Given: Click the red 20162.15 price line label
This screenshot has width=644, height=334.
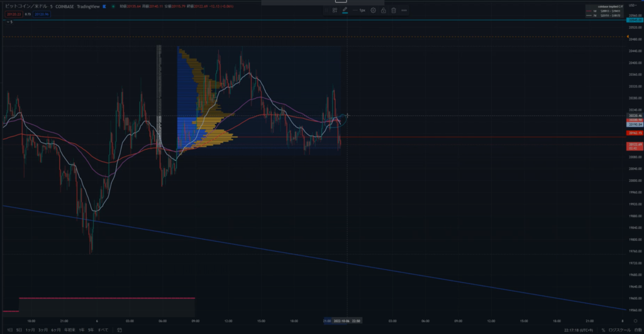Looking at the screenshot, I should [x=635, y=133].
